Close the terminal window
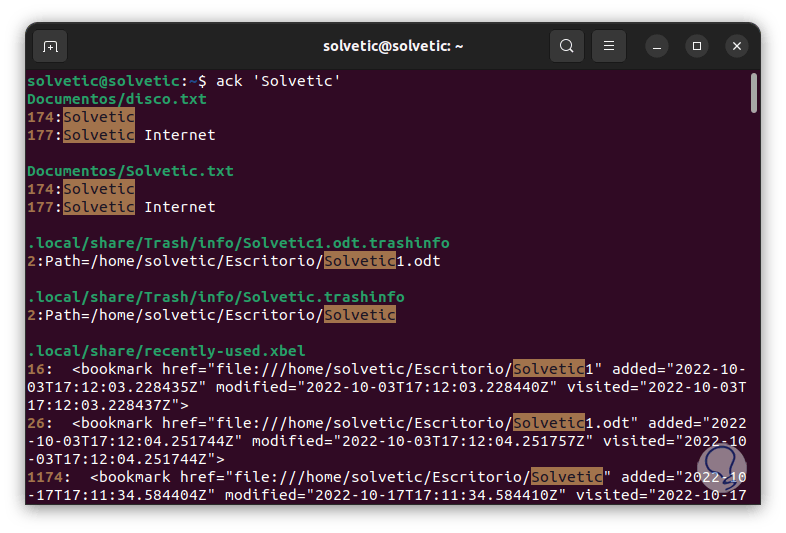 tap(737, 46)
